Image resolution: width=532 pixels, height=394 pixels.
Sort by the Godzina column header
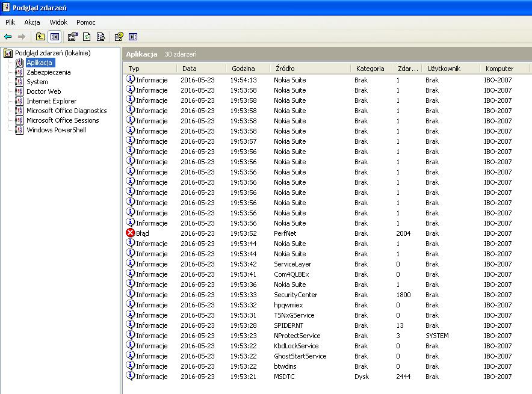coord(248,69)
